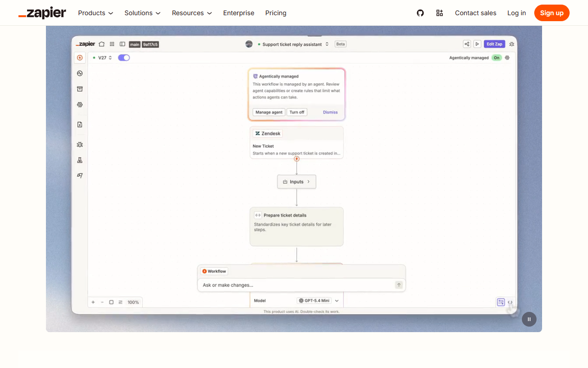This screenshot has width=588, height=368.
Task: Open the Enterprise nav item
Action: tap(238, 13)
